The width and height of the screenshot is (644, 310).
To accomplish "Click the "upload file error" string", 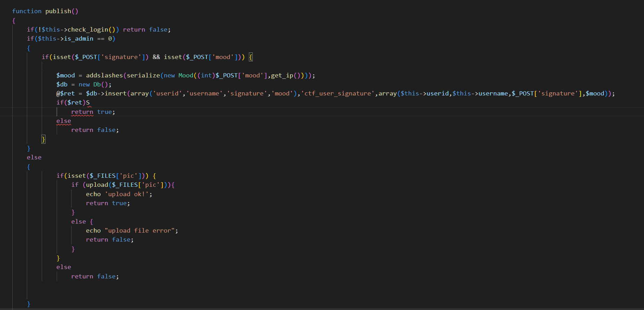I will pos(140,231).
